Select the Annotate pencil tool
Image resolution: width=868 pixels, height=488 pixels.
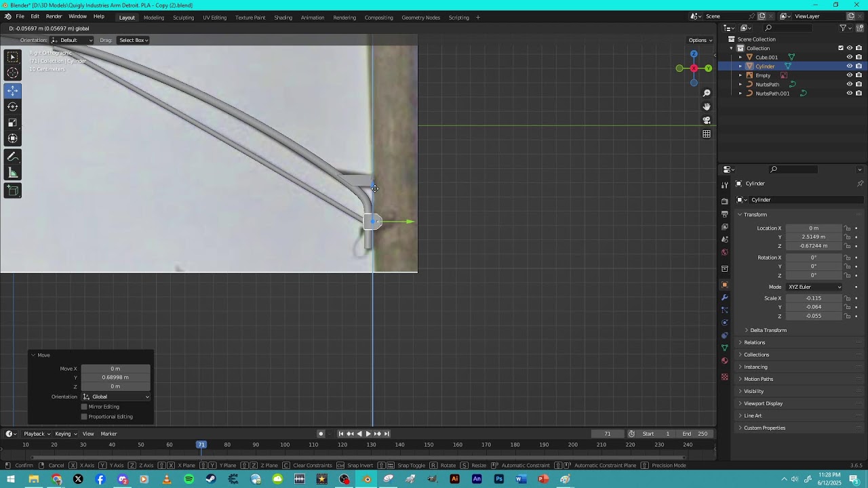pos(13,157)
